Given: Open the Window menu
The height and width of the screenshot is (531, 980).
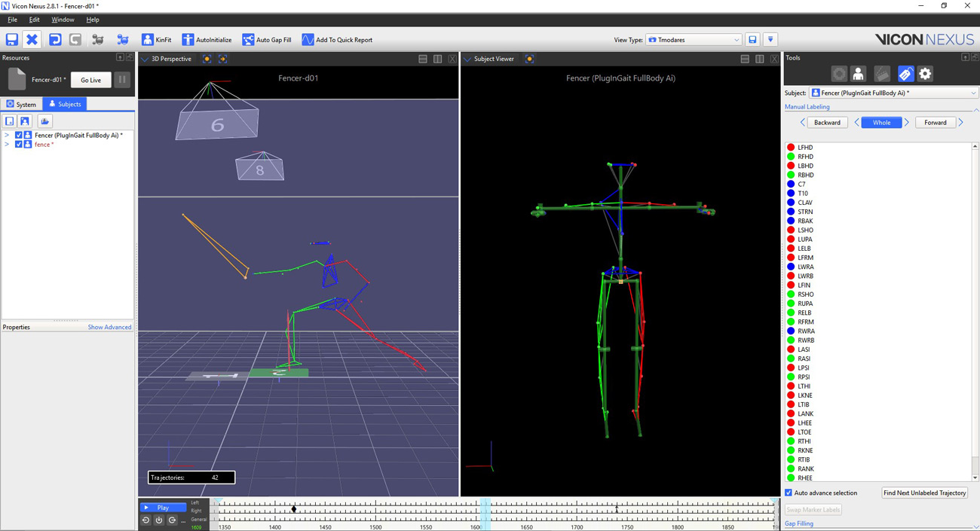Looking at the screenshot, I should [x=63, y=20].
